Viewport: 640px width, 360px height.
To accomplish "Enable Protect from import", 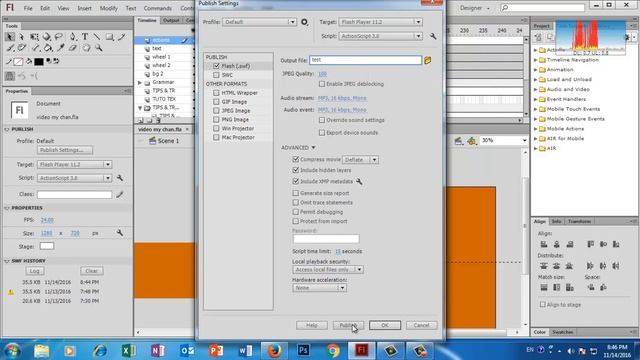I will (x=296, y=221).
